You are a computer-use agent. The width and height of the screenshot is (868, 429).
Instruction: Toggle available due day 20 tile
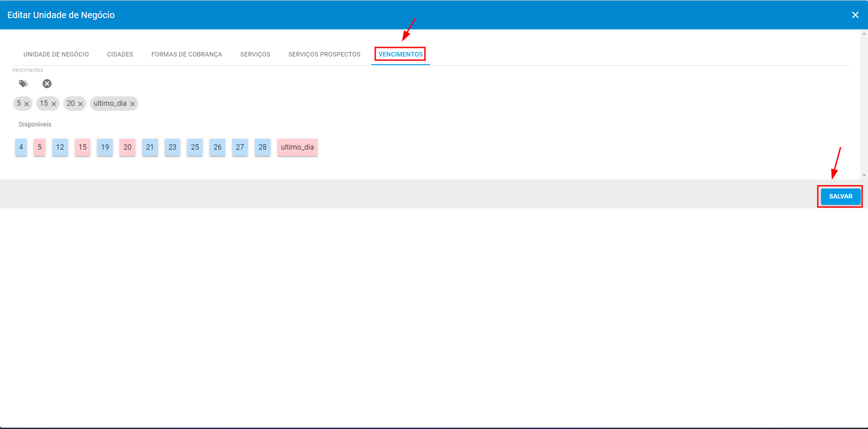click(x=127, y=147)
